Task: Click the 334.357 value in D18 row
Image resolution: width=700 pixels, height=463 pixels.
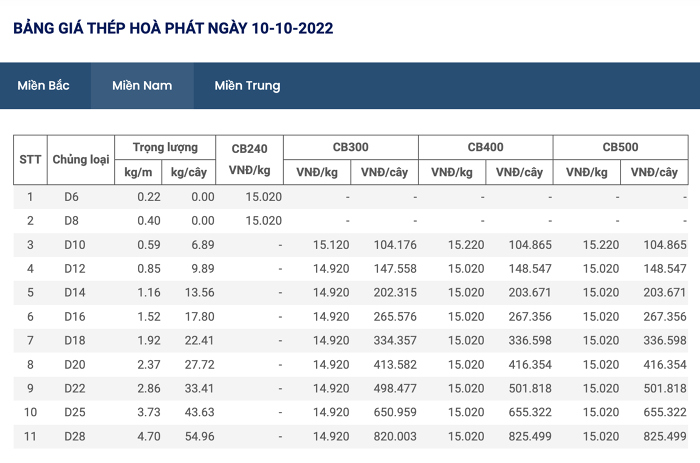Action: (x=395, y=341)
